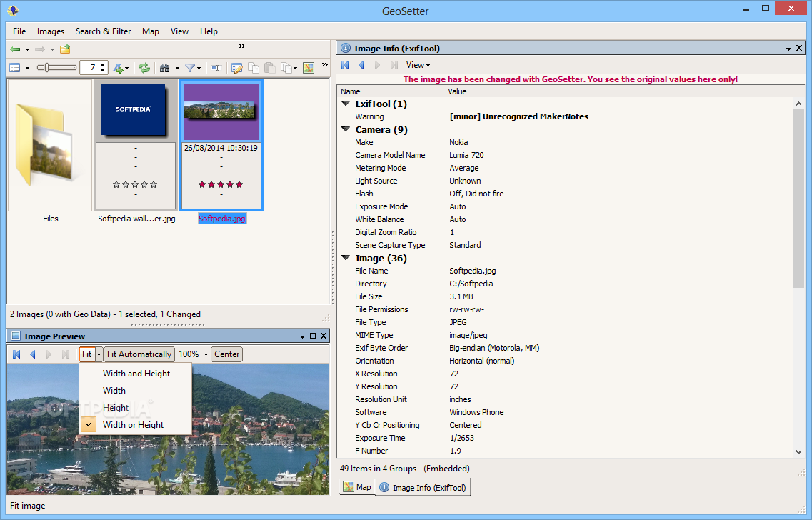
Task: Toggle the Fit Automatically button
Action: (x=139, y=354)
